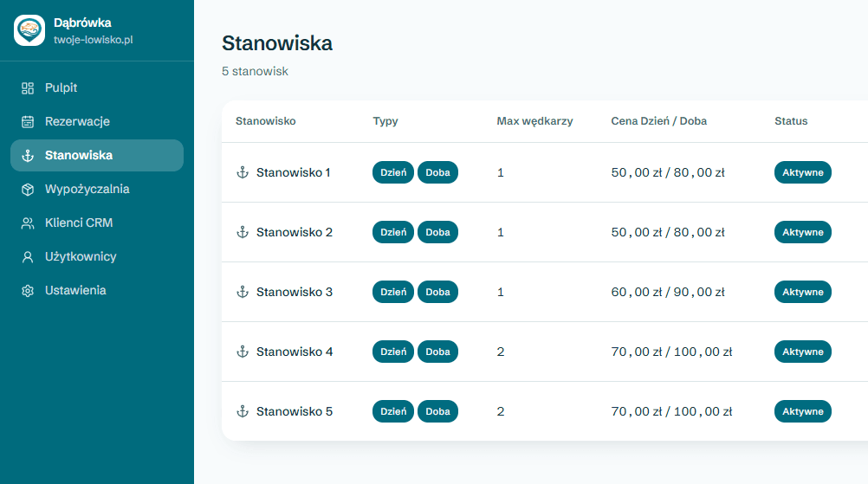
Task: Select the Stanowisko 4 name
Action: 295,352
